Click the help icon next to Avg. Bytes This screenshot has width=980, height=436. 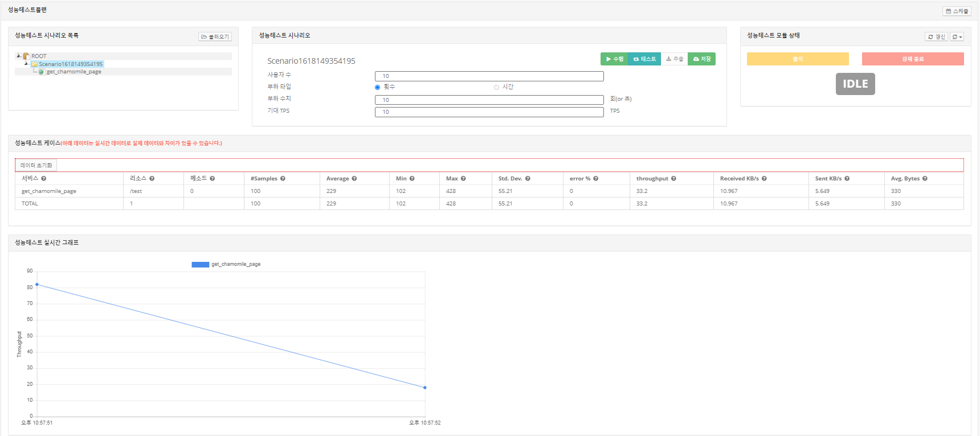[925, 179]
